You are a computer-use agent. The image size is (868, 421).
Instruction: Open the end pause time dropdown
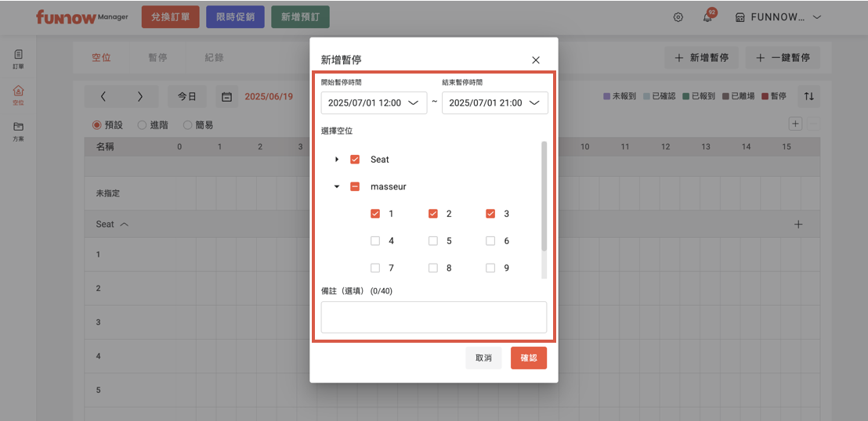pos(494,103)
